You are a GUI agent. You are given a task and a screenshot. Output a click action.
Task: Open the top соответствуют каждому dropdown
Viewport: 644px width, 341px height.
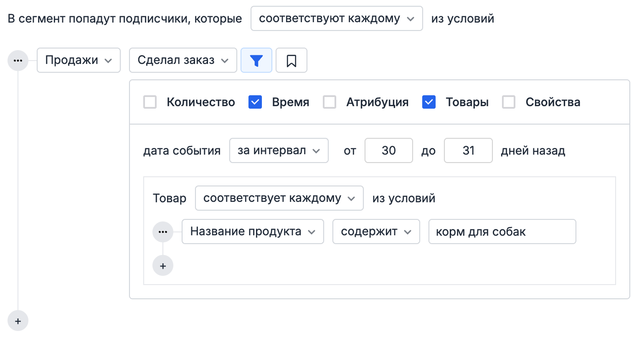337,18
